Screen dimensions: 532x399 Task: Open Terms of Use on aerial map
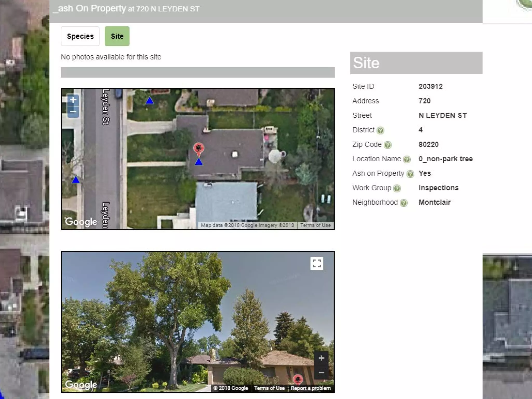pyautogui.click(x=315, y=225)
